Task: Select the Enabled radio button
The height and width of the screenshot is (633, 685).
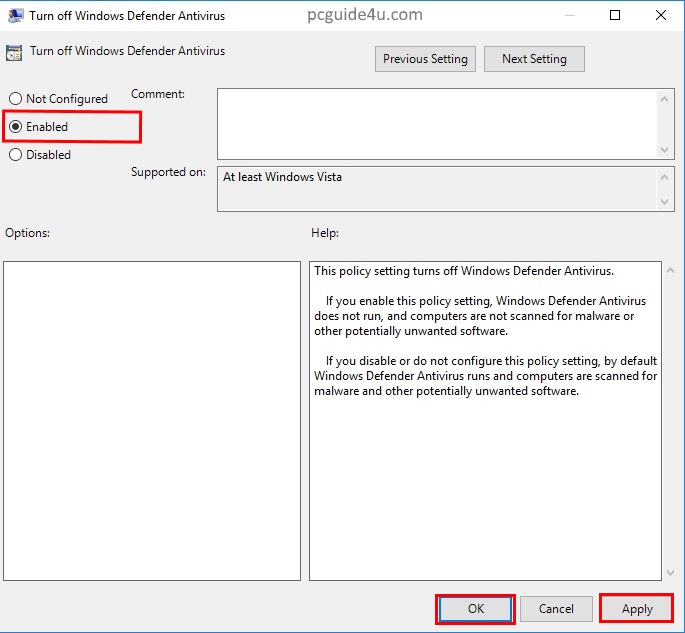Action: pos(15,127)
